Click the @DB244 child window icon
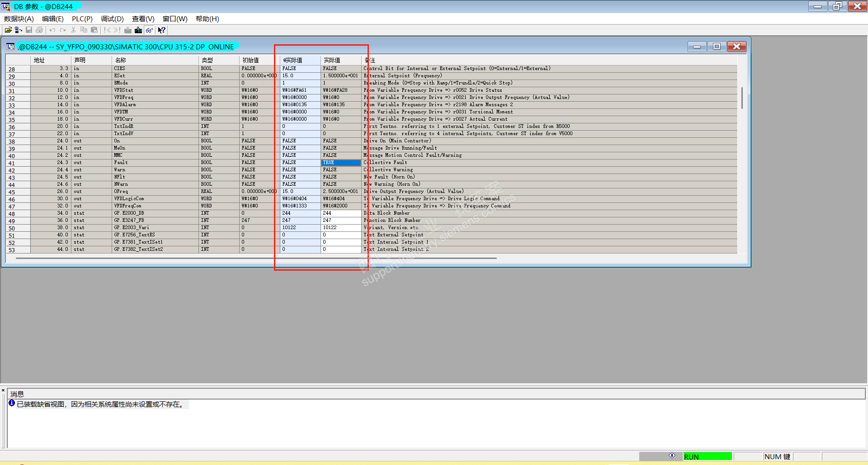Viewport: 868px width, 465px height. (x=10, y=47)
